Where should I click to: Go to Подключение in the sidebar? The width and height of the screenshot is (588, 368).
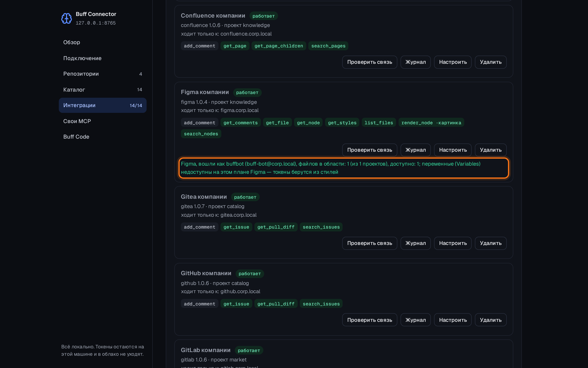tap(102, 58)
